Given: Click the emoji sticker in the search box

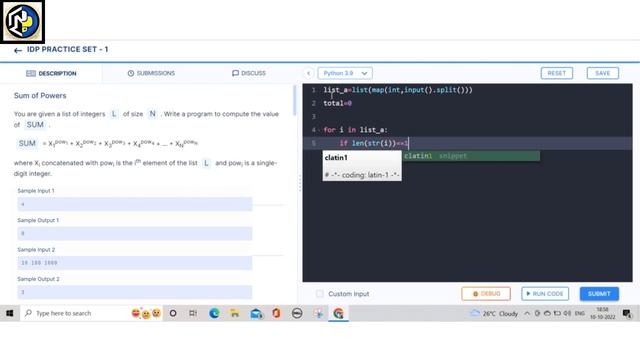Looking at the screenshot, I should [146, 313].
